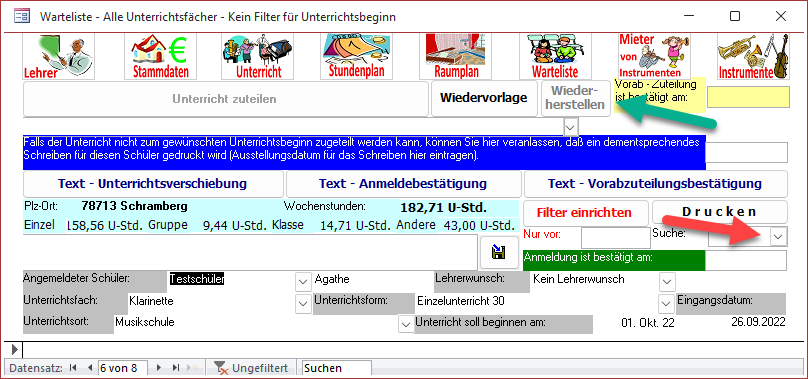Image resolution: width=808 pixels, height=379 pixels.
Task: Click the Wiederherstellen button
Action: (577, 97)
